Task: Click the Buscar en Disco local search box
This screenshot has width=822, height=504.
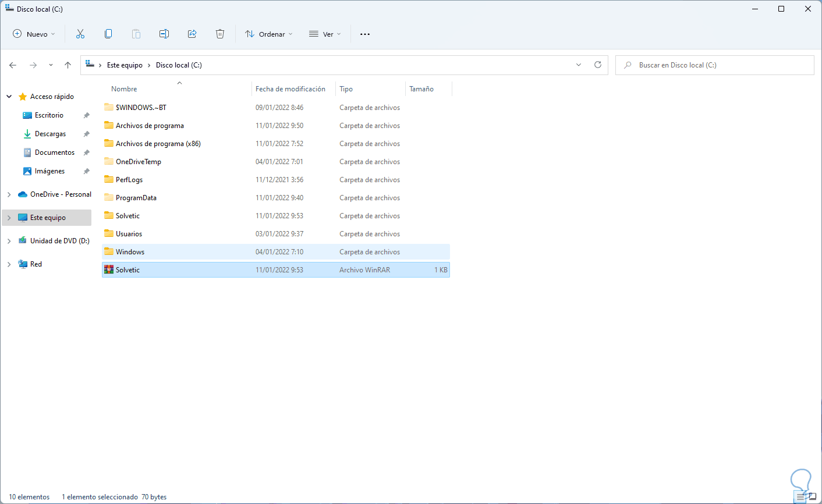Action: click(x=715, y=65)
